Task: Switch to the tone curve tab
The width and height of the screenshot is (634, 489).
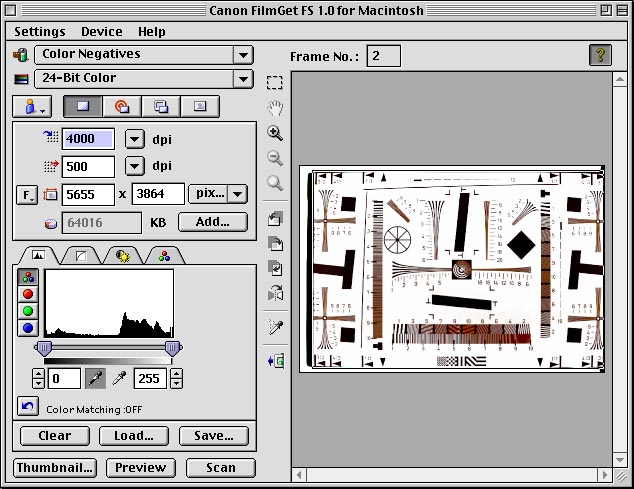Action: pos(81,256)
